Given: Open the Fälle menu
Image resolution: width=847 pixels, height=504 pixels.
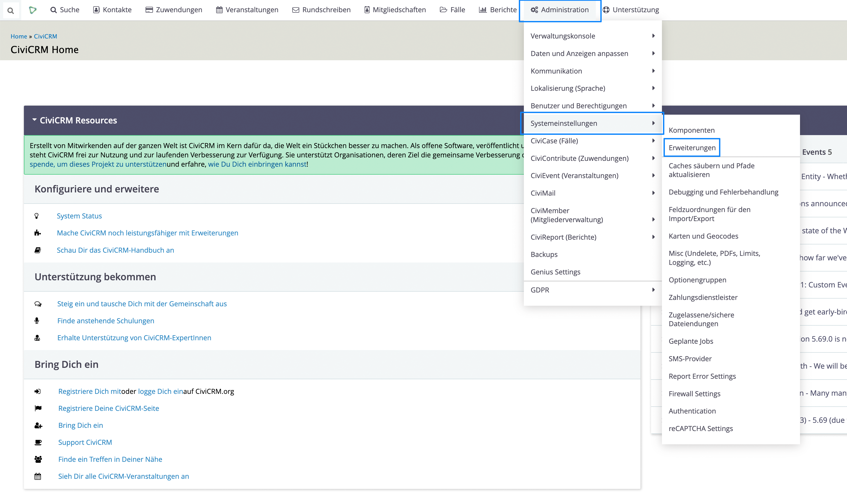Looking at the screenshot, I should (x=452, y=10).
